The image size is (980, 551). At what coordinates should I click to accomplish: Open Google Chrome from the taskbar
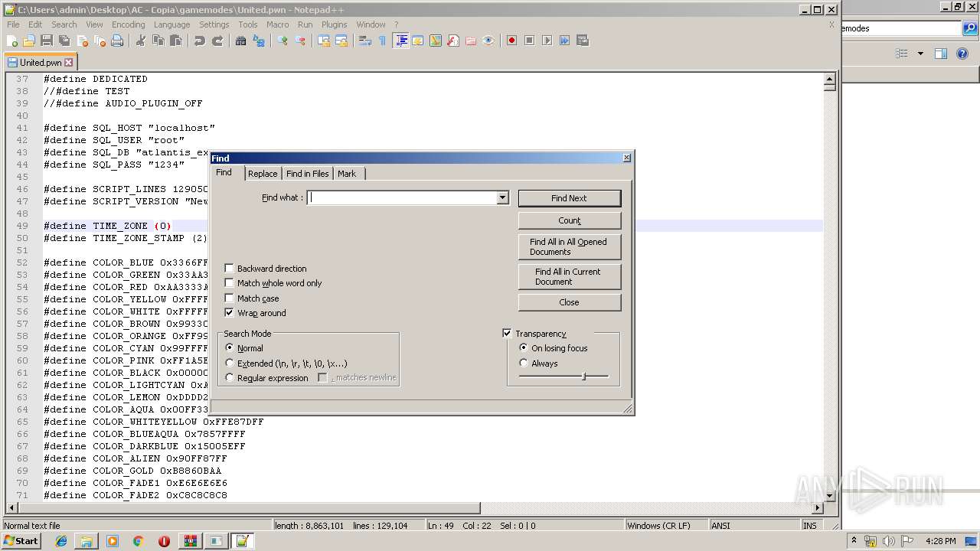[x=139, y=541]
